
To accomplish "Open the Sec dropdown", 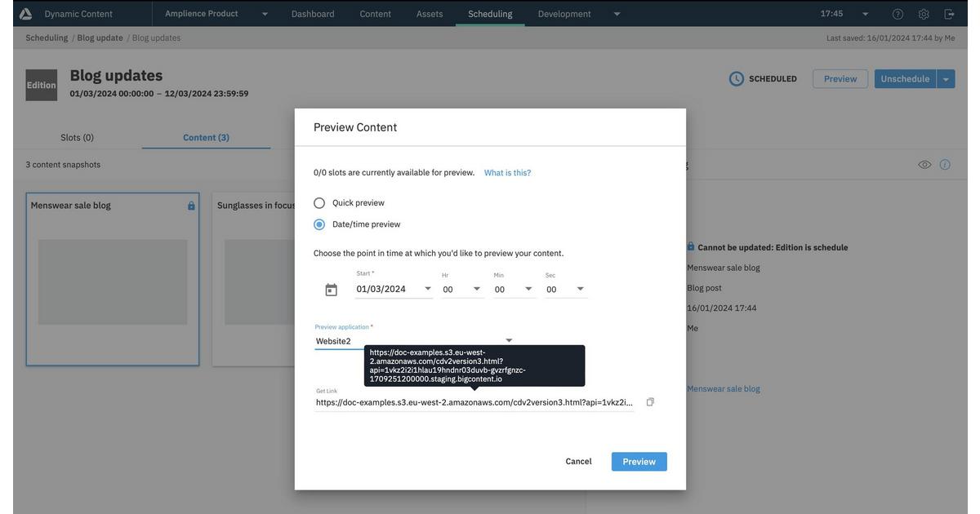I will tap(581, 289).
